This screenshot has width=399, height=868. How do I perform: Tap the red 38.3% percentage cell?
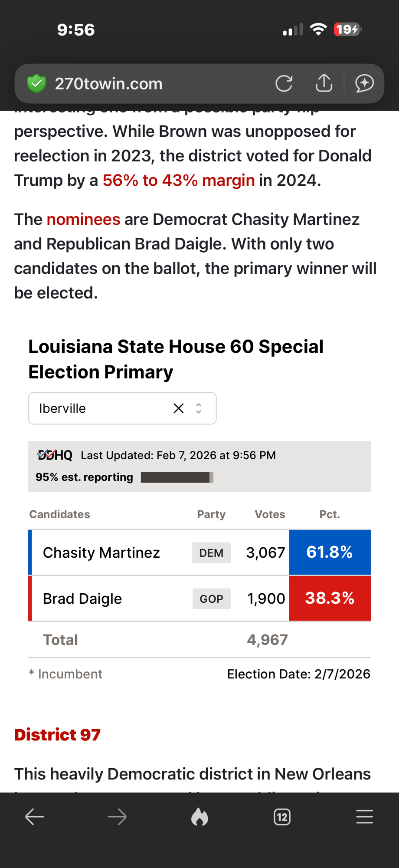tap(330, 598)
